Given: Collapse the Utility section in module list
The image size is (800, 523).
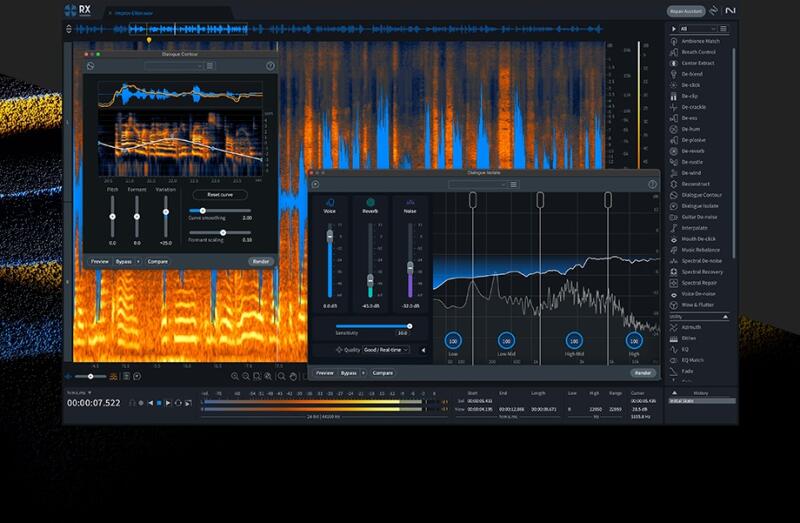Looking at the screenshot, I should pos(727,316).
